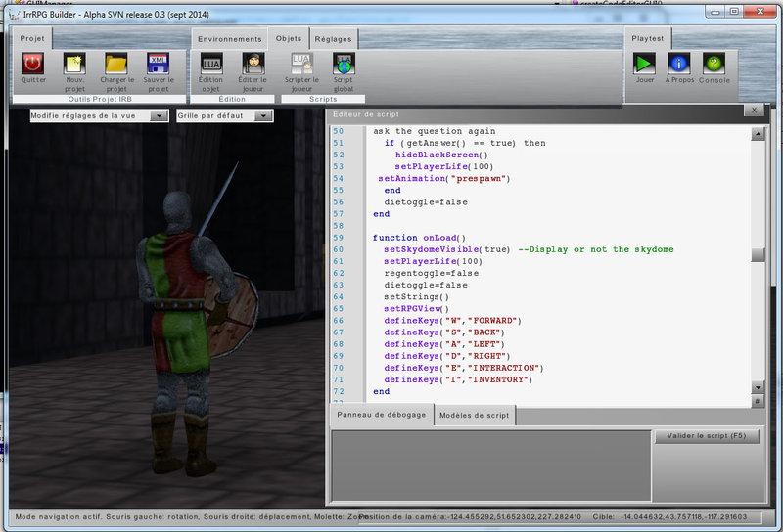Click the Éditer le joueur icon
This screenshot has width=783, height=532.
(x=253, y=65)
